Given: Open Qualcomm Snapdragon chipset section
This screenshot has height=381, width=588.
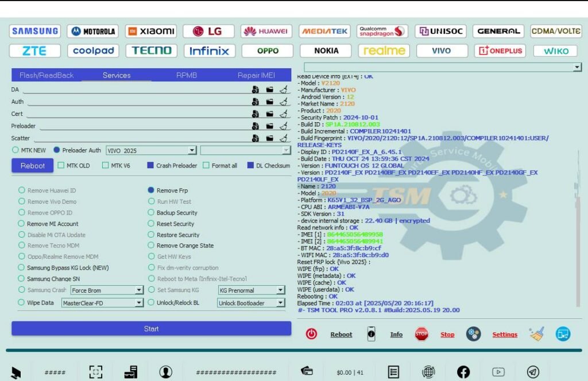Looking at the screenshot, I should [382, 31].
